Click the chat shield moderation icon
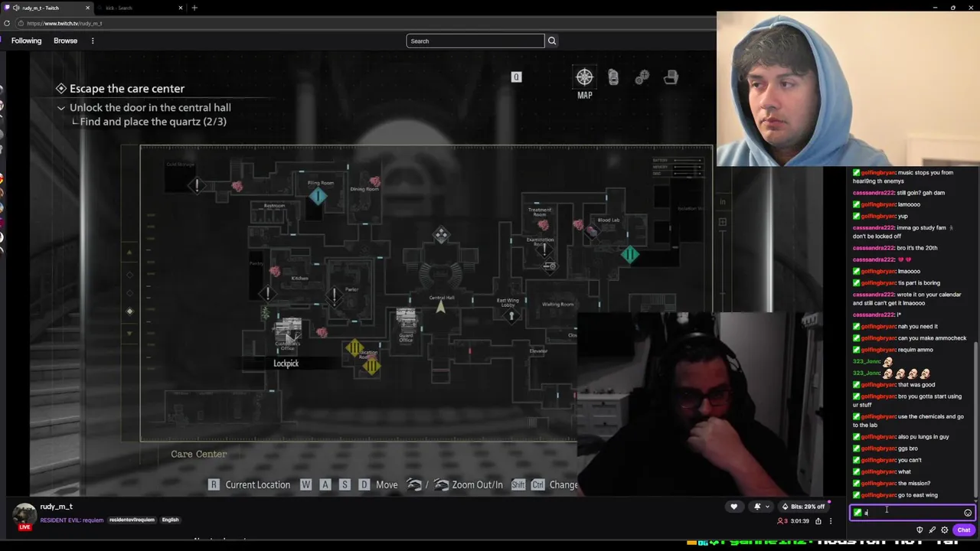 point(920,530)
